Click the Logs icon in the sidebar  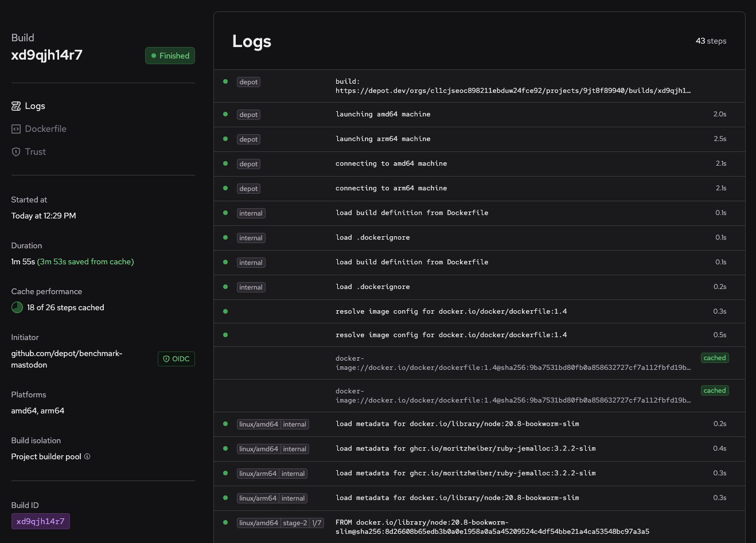(x=16, y=106)
